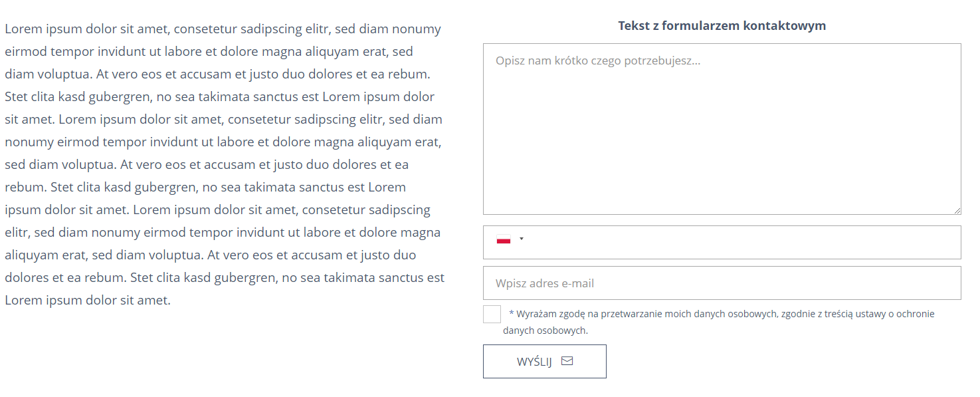The width and height of the screenshot is (980, 397).
Task: Open the country code dropdown arrow
Action: [522, 239]
